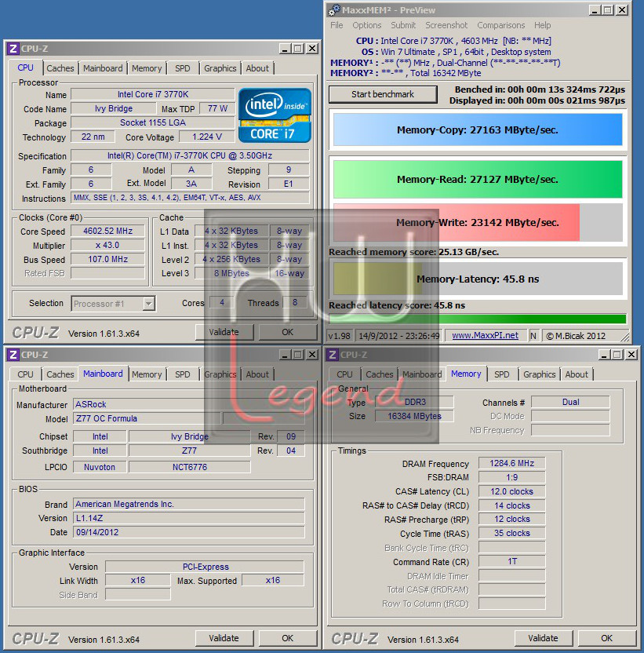Open the Caches tab in the top CPU-Z window
This screenshot has height=653, width=644.
[x=60, y=68]
